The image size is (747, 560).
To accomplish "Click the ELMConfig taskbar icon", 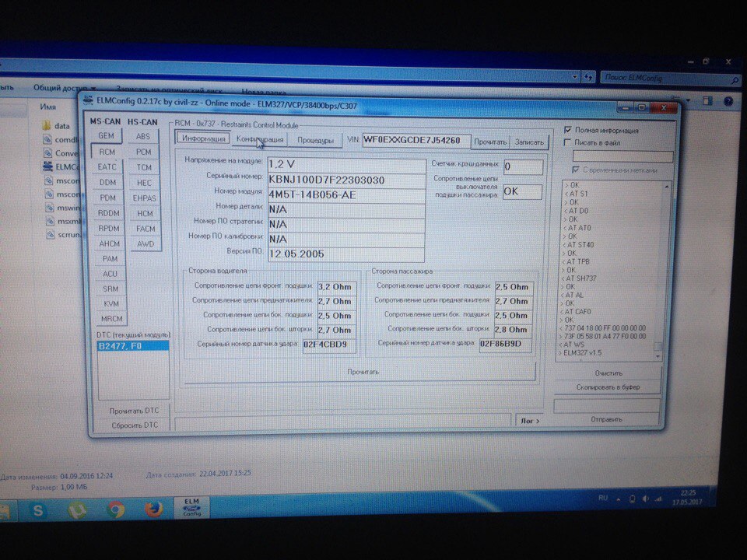I will (192, 507).
